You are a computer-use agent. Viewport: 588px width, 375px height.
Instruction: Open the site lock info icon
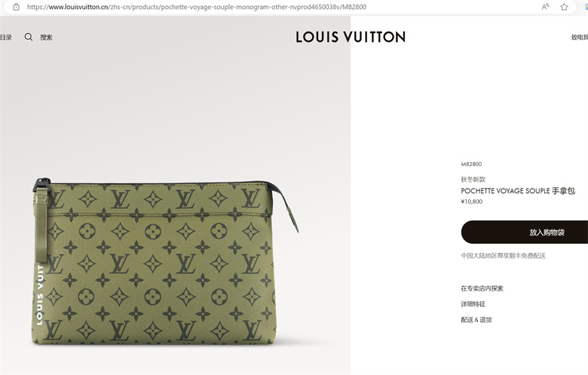pyautogui.click(x=16, y=7)
